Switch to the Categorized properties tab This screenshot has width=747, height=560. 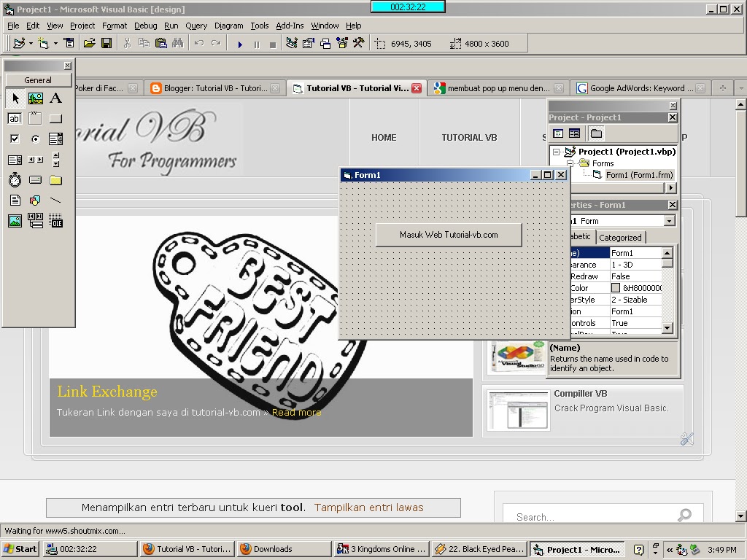point(620,237)
